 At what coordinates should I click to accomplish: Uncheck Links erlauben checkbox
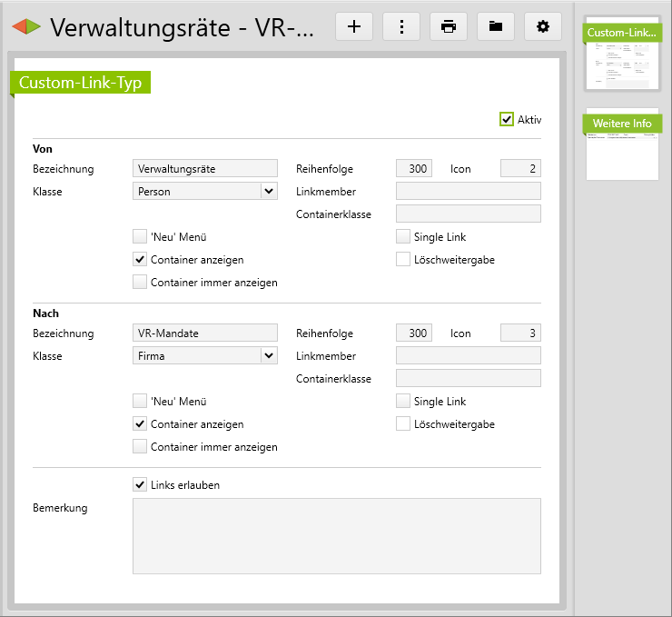pos(140,485)
